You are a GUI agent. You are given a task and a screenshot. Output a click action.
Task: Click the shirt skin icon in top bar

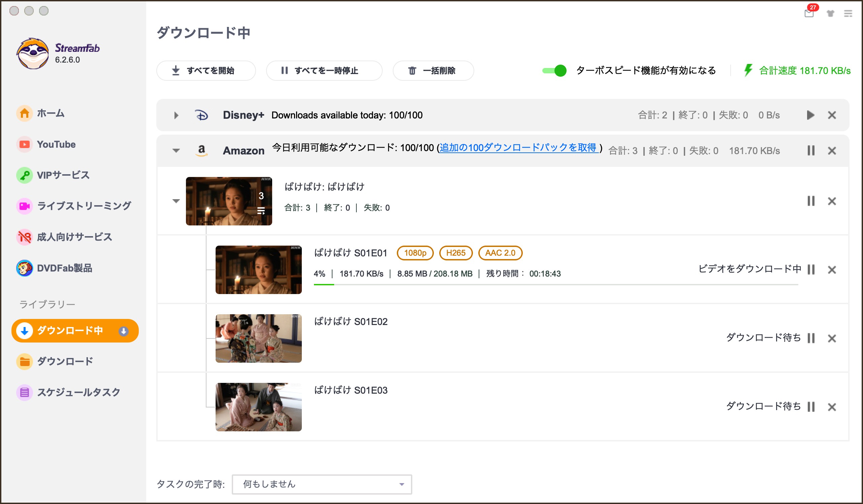point(830,14)
